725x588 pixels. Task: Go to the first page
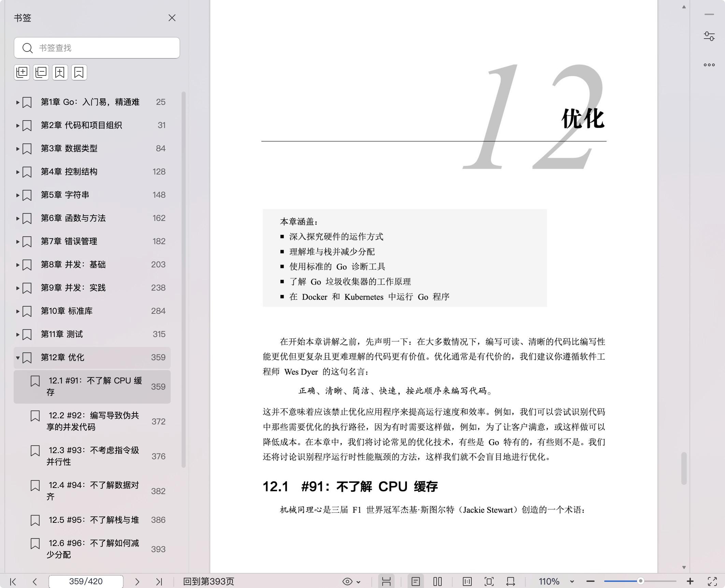tap(13, 582)
